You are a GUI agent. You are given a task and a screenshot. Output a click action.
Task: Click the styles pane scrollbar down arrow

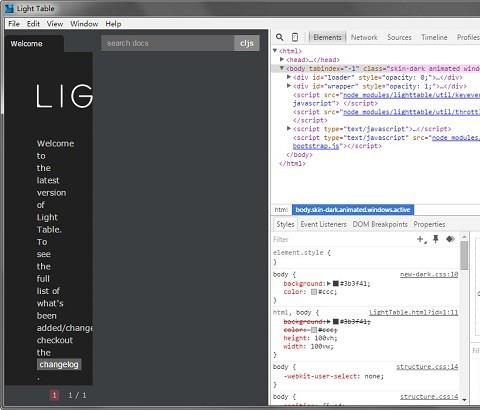point(464,400)
